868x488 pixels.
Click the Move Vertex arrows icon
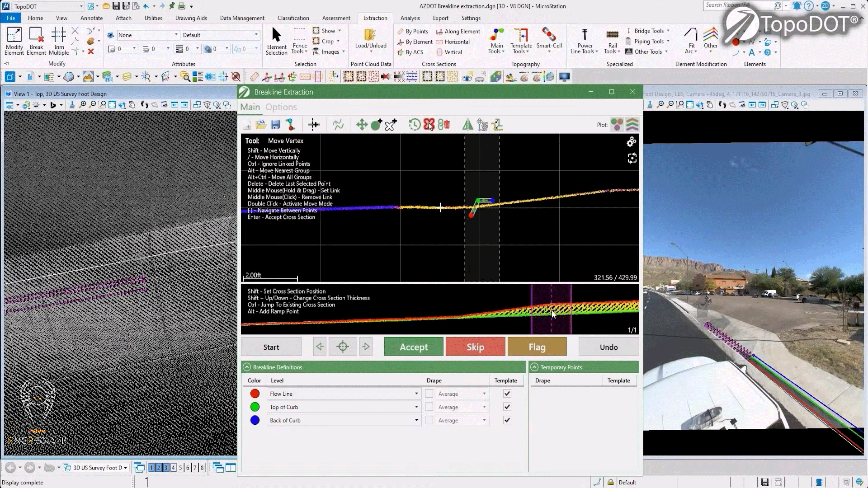click(x=361, y=125)
